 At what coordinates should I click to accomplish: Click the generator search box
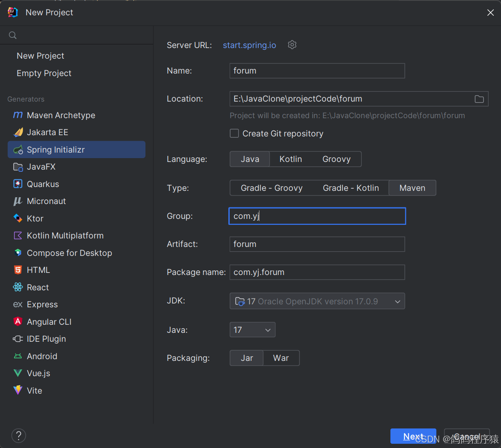[x=77, y=35]
